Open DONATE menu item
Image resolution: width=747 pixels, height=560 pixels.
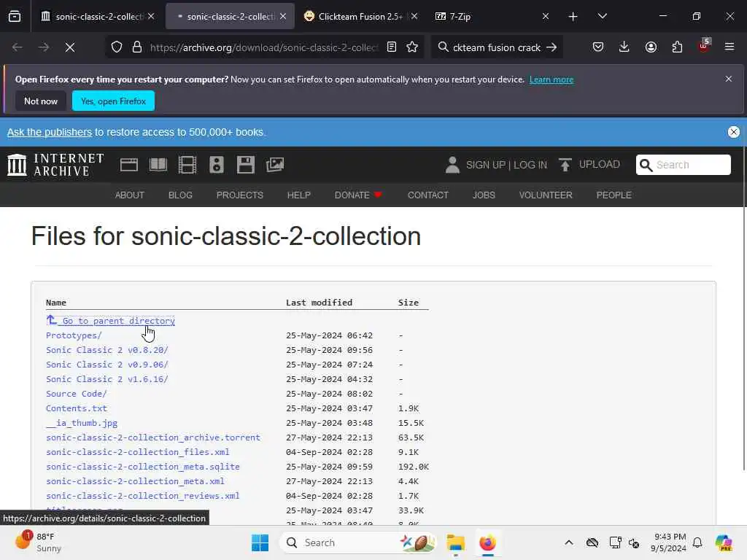(358, 195)
